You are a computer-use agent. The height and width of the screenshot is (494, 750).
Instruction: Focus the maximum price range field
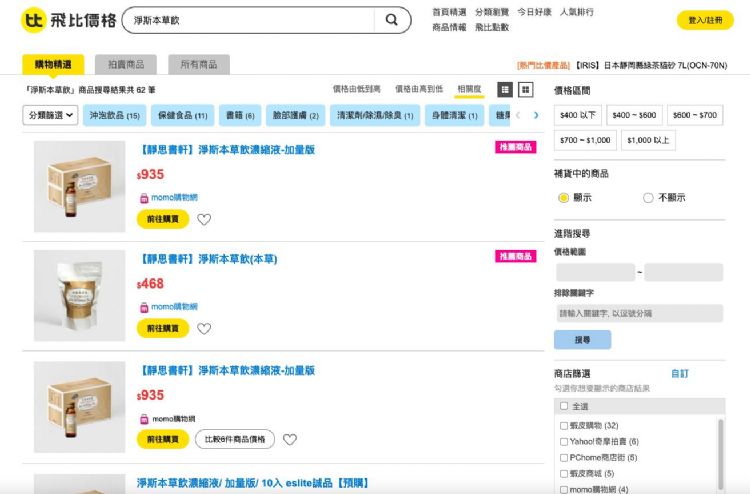coord(684,272)
